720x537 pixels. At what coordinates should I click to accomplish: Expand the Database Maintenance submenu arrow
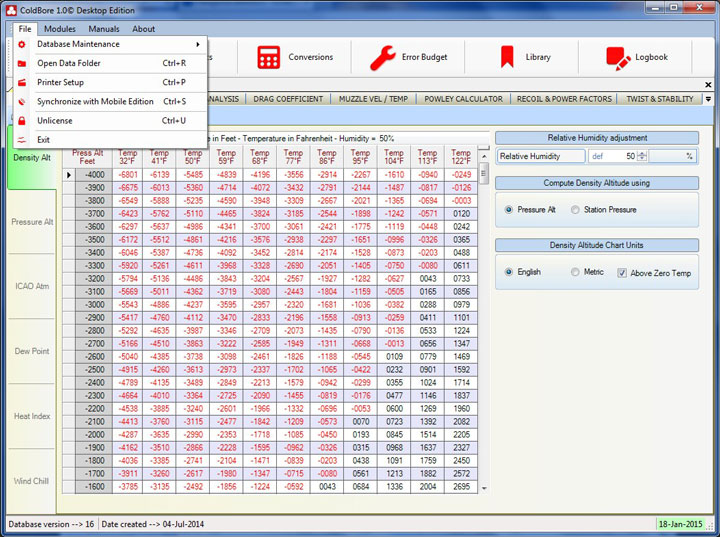pyautogui.click(x=198, y=44)
